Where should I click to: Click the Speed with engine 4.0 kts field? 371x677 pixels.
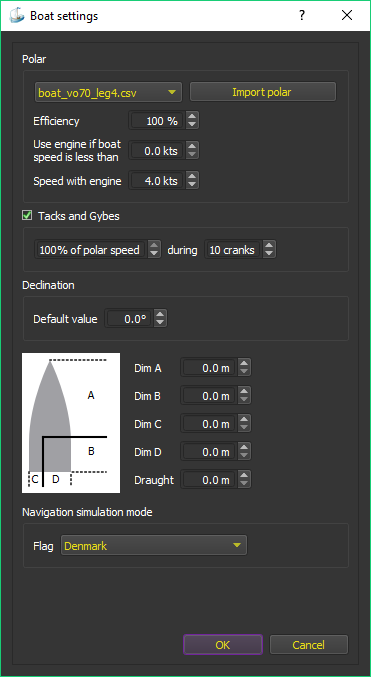click(x=156, y=181)
